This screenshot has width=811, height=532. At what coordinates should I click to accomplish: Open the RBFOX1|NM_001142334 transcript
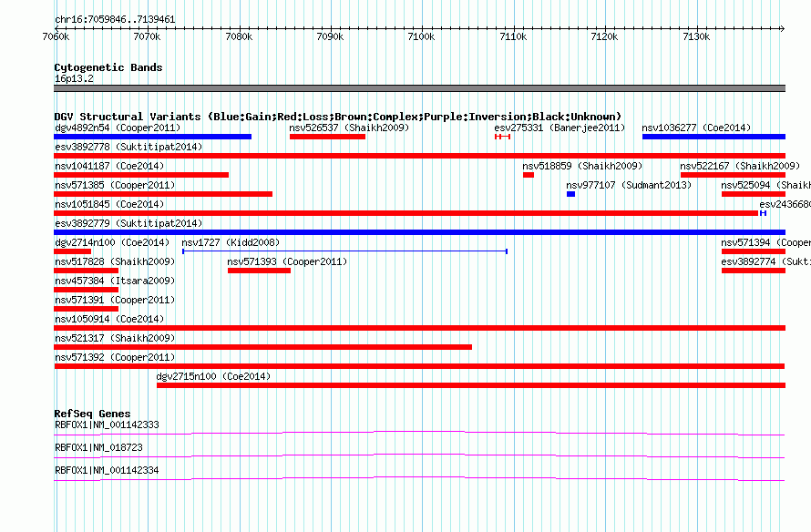click(x=107, y=470)
